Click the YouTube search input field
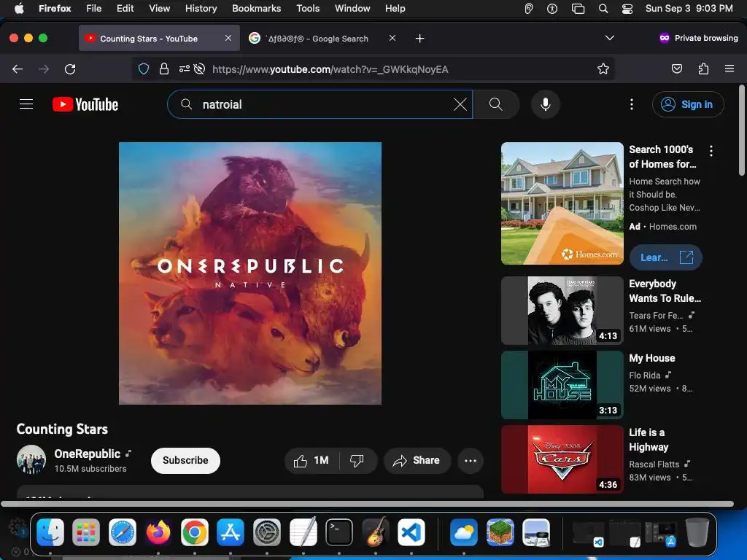Viewport: 747px width, 560px height. 320,104
